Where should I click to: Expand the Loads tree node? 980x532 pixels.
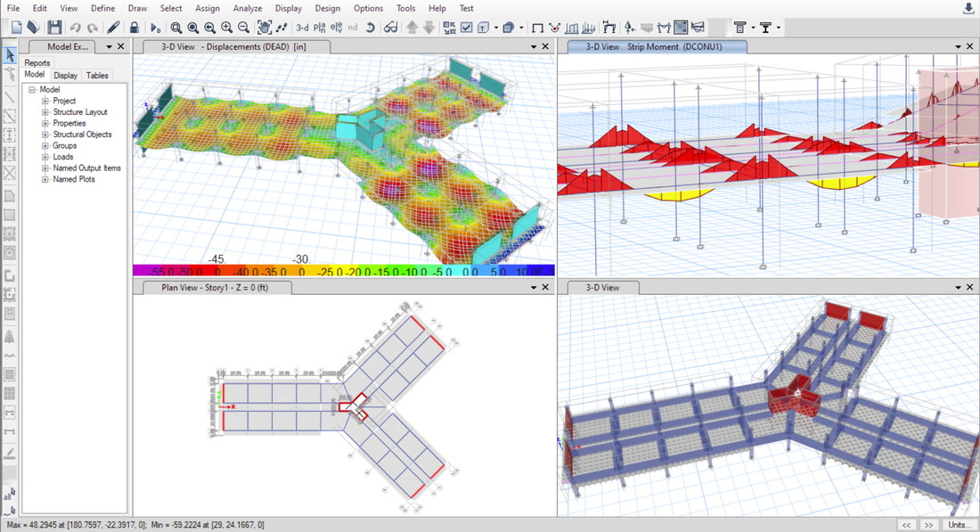coord(45,157)
